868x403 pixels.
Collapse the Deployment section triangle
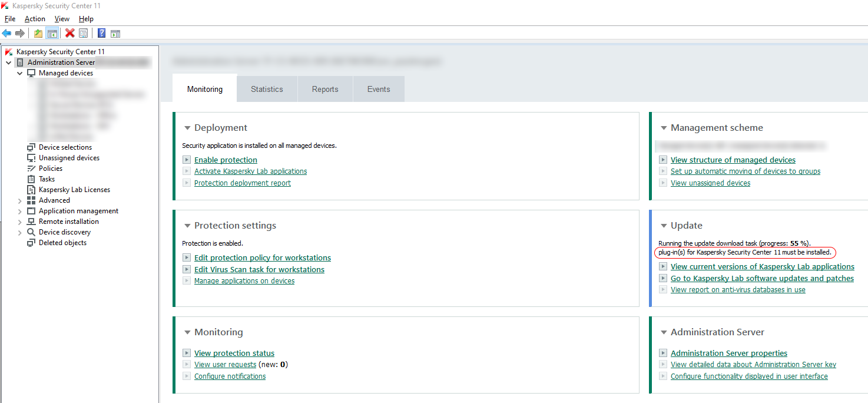[187, 128]
